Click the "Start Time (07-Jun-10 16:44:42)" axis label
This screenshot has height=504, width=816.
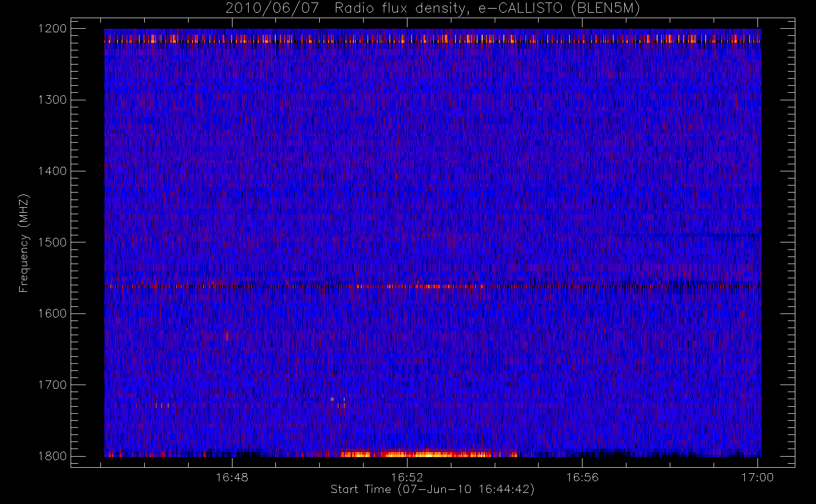tap(432, 489)
